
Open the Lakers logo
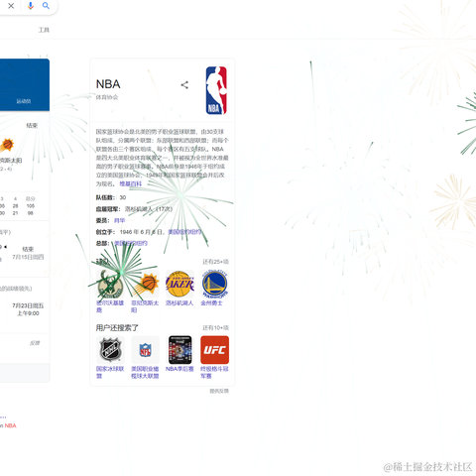[179, 284]
